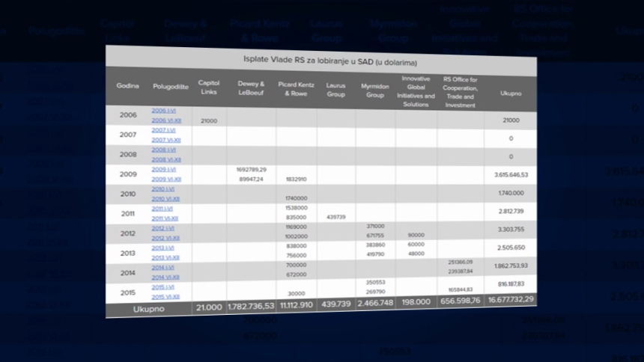Select the Picard Kentz value "1832910"
This screenshot has width=644, height=362.
tap(296, 180)
